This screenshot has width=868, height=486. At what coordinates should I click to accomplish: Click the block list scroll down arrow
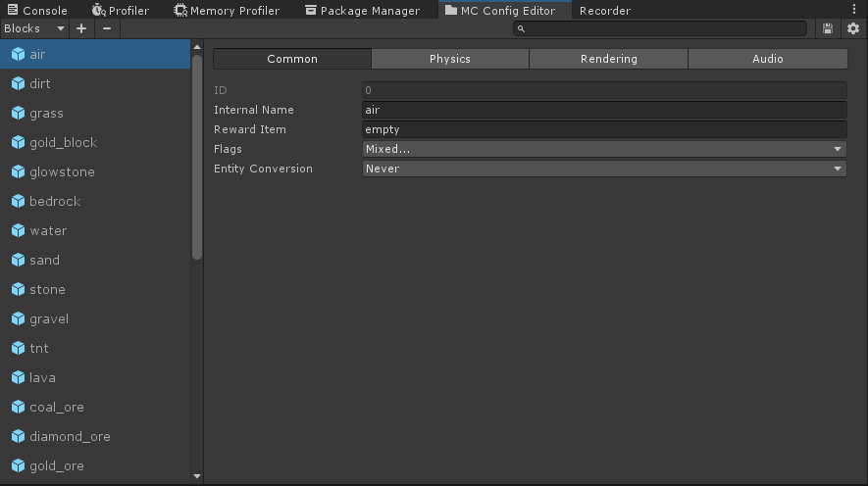(x=197, y=476)
